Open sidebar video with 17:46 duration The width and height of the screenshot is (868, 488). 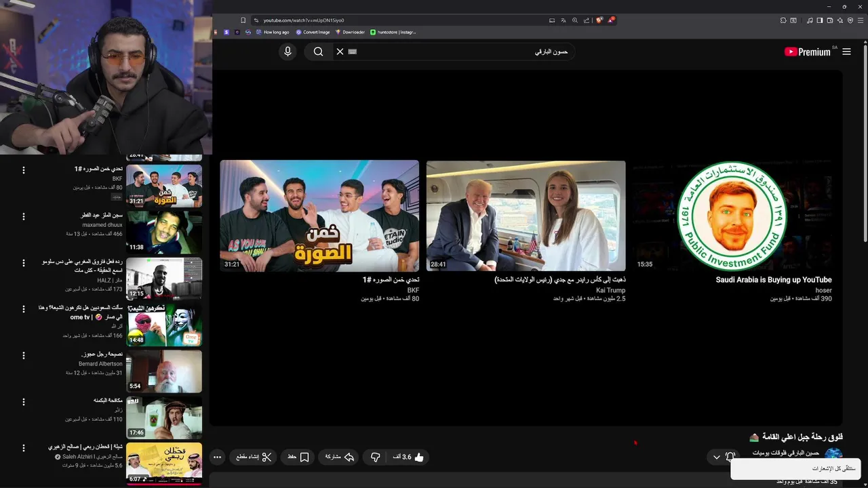coord(164,418)
